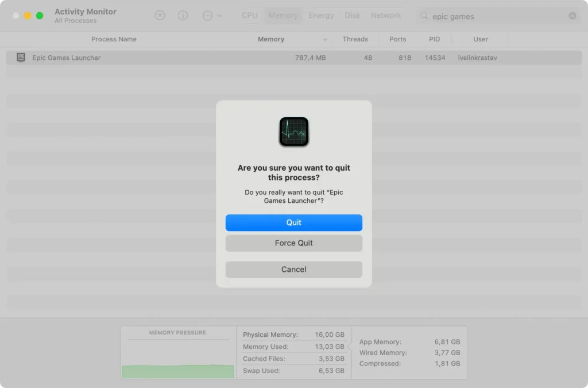Switch to the Memory tab
This screenshot has height=388, width=588.
[x=283, y=16]
